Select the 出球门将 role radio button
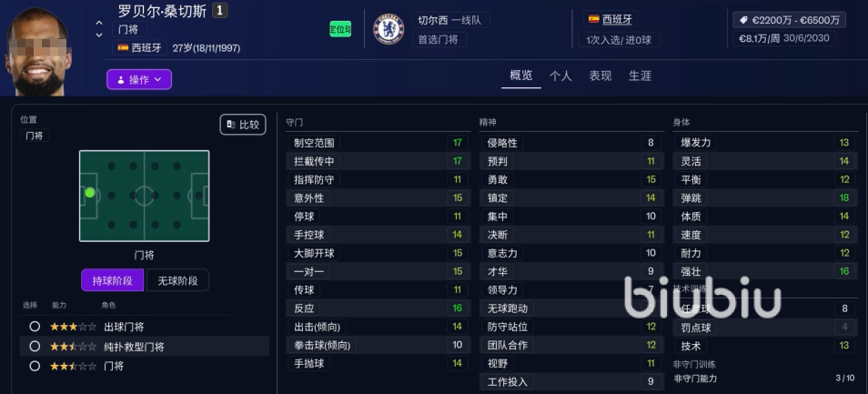 point(35,327)
